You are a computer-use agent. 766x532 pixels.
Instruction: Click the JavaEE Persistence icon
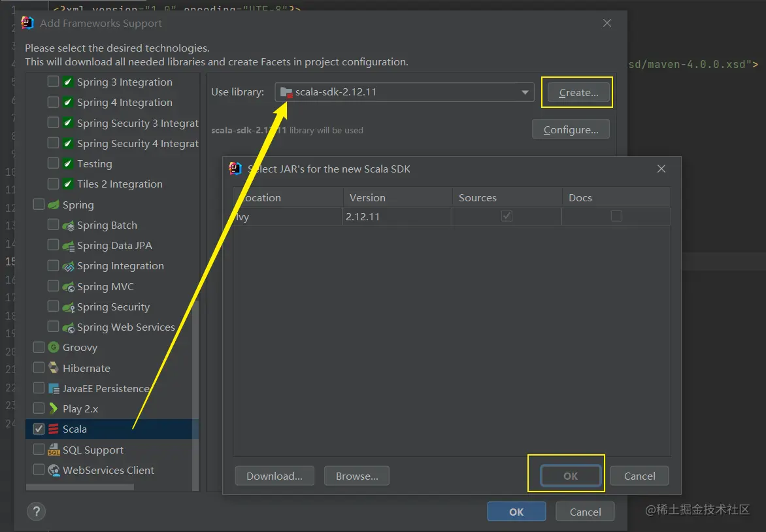[54, 388]
